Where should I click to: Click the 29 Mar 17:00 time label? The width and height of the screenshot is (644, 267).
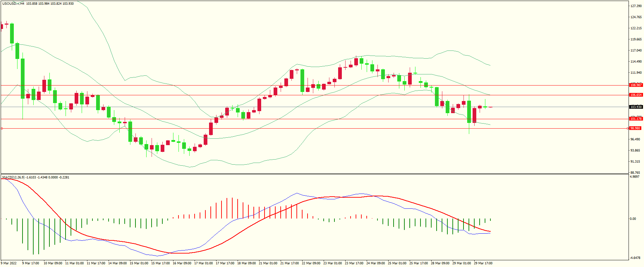click(x=483, y=263)
